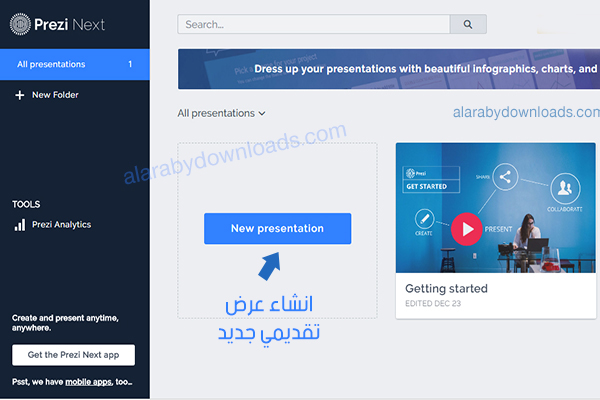The image size is (600, 400).
Task: Click the Prezi Next wordmark text
Action: 69,24
